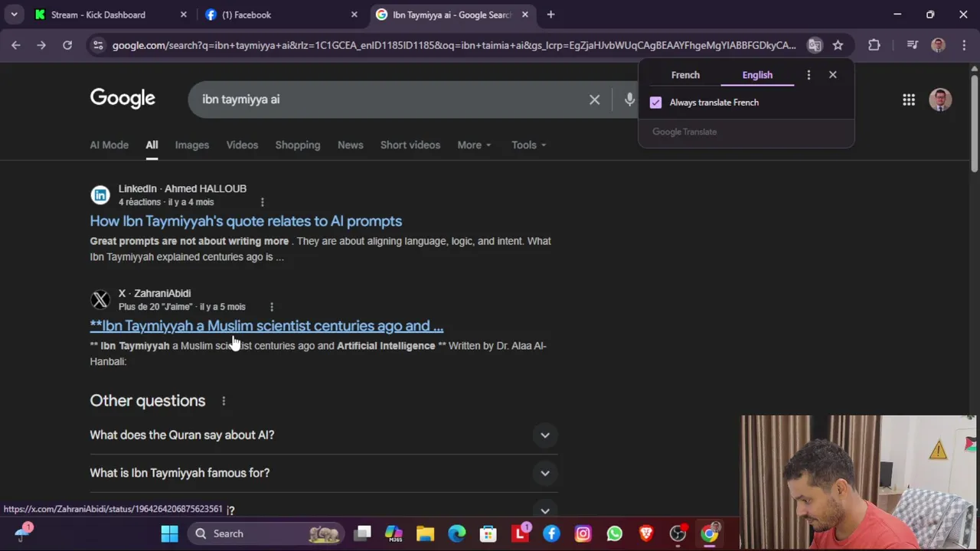Open Brave browser from the taskbar
This screenshot has width=980, height=551.
646,533
